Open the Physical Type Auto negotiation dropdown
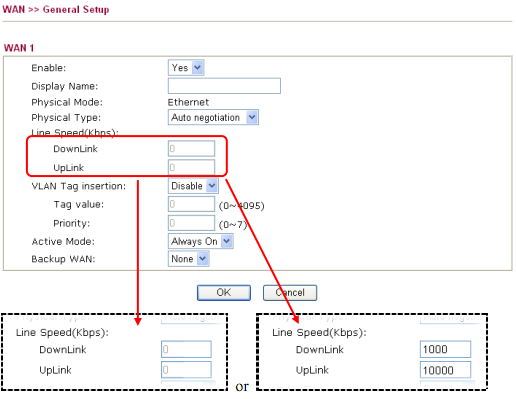Viewport: 516px width, 399px height. (x=213, y=117)
